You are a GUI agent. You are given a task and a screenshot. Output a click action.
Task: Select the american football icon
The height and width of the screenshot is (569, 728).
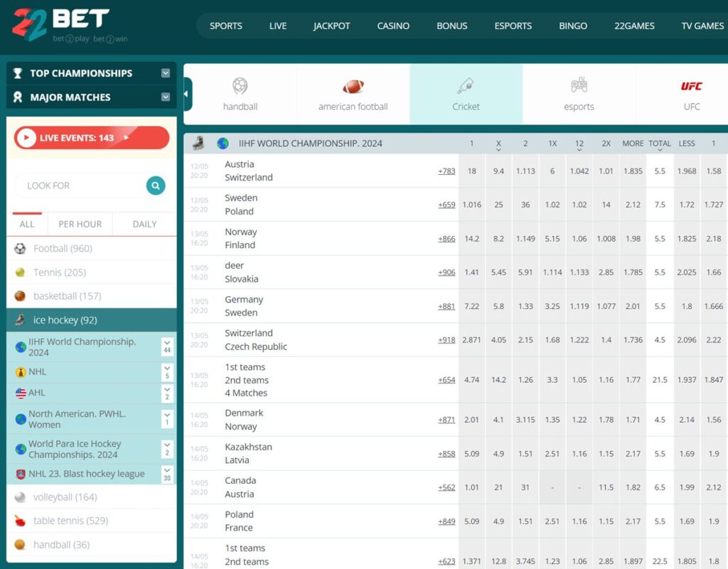353,86
